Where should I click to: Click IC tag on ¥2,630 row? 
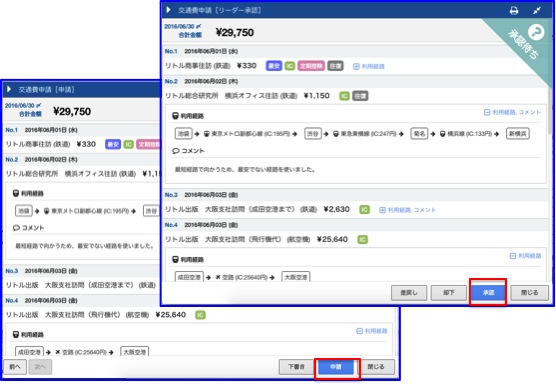364,210
